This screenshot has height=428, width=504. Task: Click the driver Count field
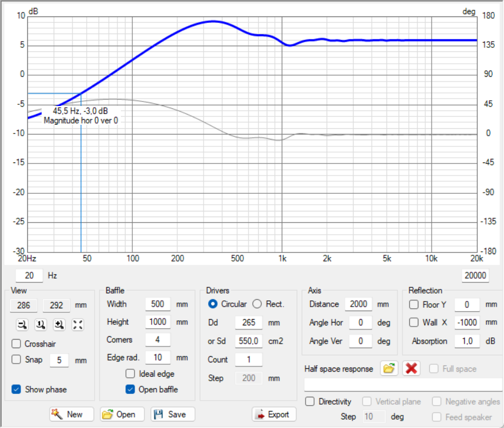pos(249,360)
